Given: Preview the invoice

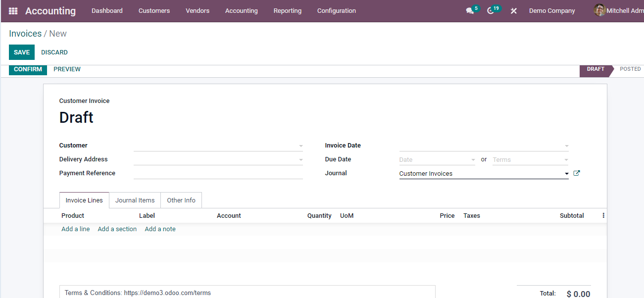Looking at the screenshot, I should click(67, 69).
